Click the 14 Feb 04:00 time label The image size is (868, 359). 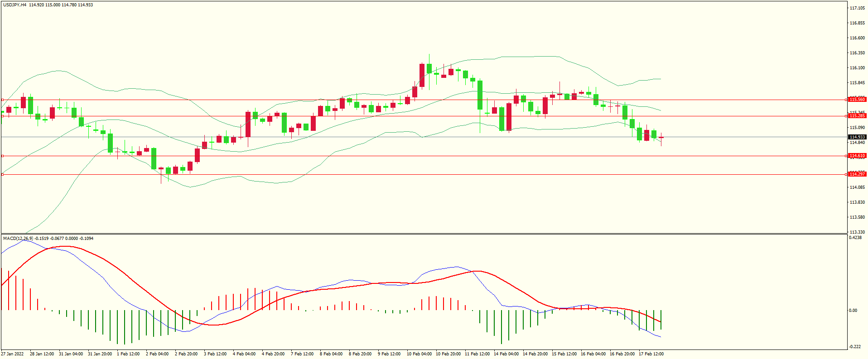click(x=506, y=354)
